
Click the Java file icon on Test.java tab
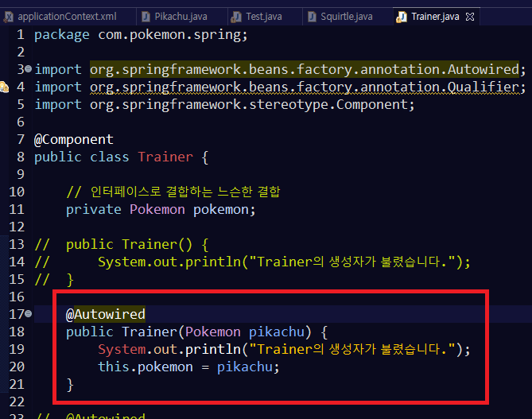(x=236, y=17)
